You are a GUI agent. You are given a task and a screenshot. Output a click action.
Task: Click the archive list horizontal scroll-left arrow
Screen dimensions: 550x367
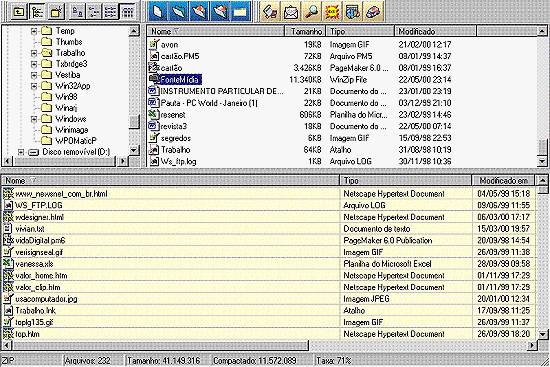[7, 346]
